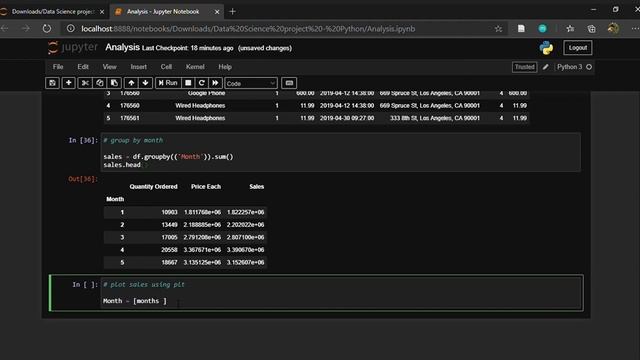Image resolution: width=640 pixels, height=360 pixels.
Task: Click the localhost address bar URL
Action: (248, 29)
